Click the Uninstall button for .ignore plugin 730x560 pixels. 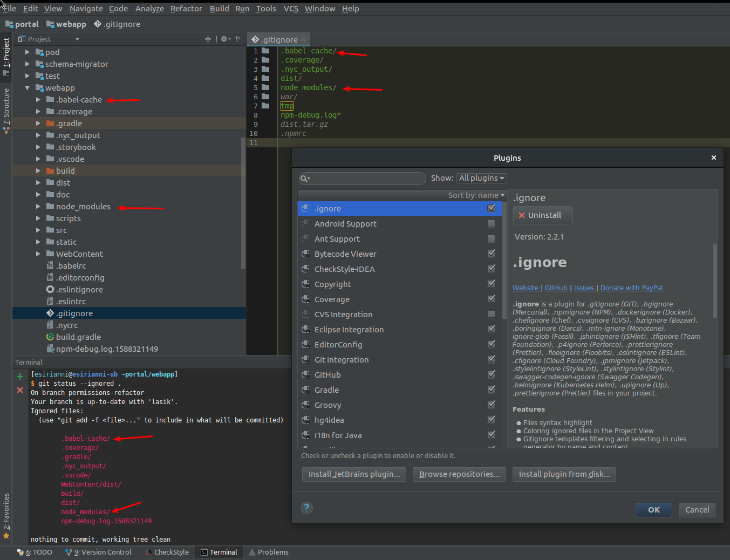tap(543, 215)
